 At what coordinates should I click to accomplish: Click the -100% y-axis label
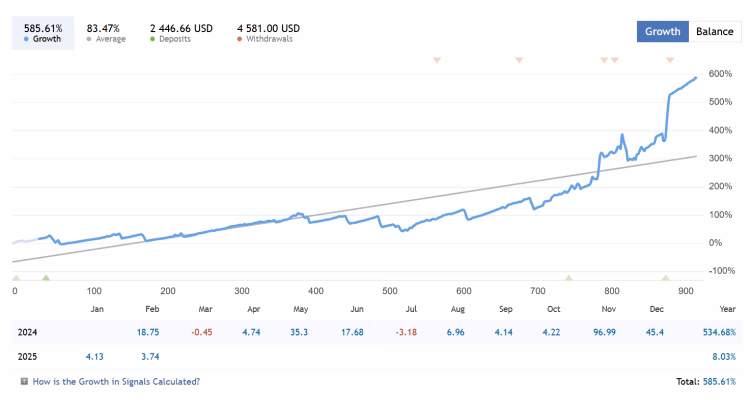click(x=722, y=271)
